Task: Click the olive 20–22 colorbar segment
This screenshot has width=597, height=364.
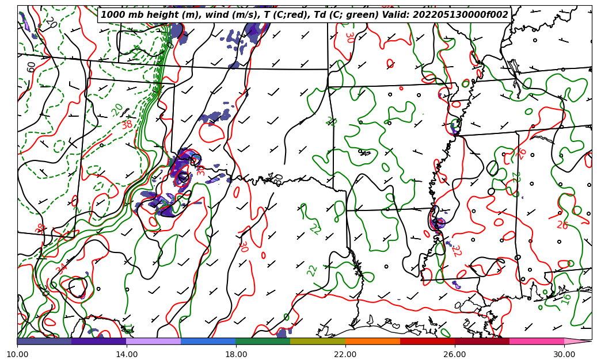Action: pyautogui.click(x=318, y=342)
